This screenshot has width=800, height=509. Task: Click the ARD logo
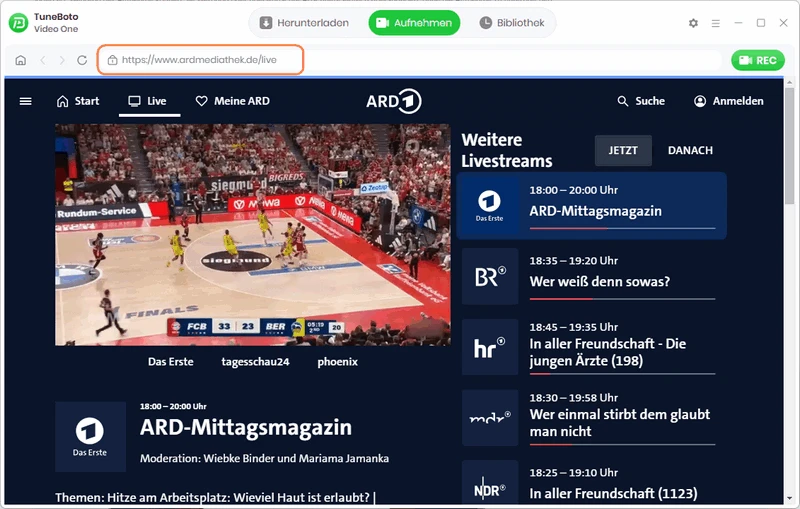click(x=393, y=101)
